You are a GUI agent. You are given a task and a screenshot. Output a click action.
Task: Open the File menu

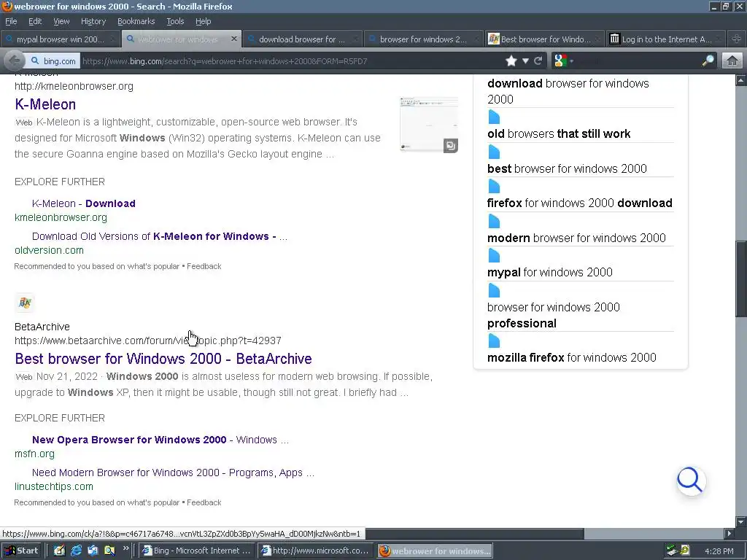coord(11,21)
